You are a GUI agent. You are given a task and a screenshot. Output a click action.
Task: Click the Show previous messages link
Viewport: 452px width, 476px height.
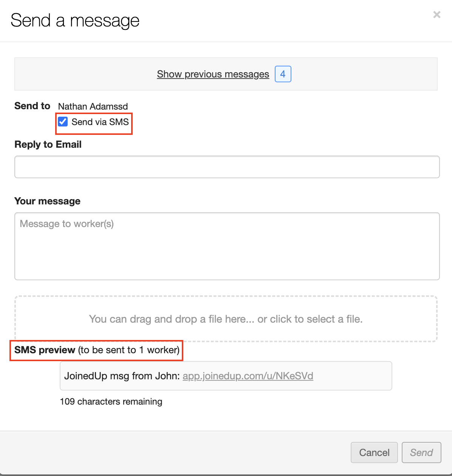click(x=213, y=74)
